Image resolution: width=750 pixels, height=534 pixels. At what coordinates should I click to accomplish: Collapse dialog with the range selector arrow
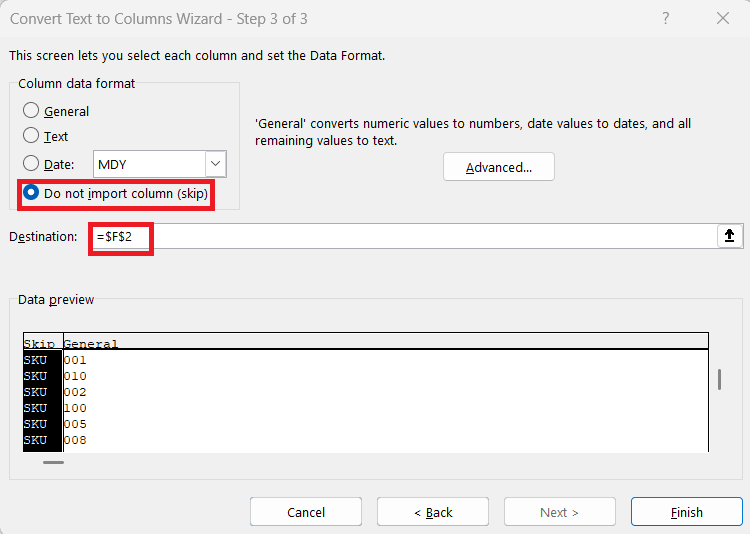(729, 236)
